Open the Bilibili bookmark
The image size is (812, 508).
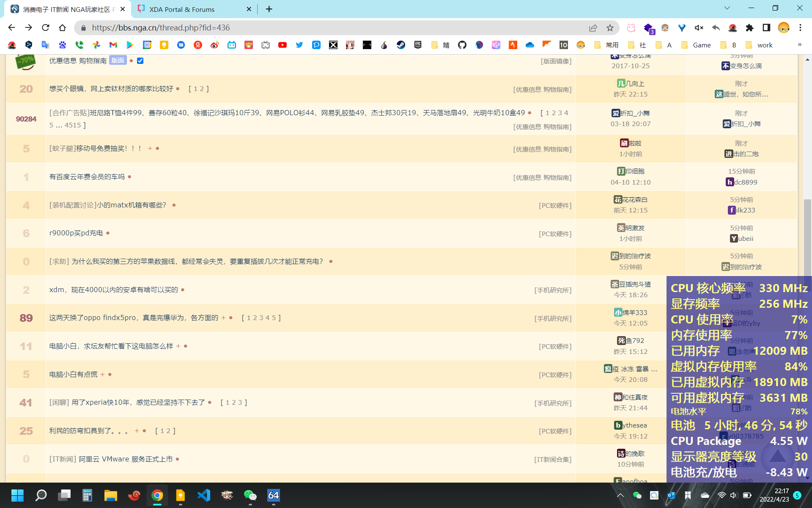point(232,45)
